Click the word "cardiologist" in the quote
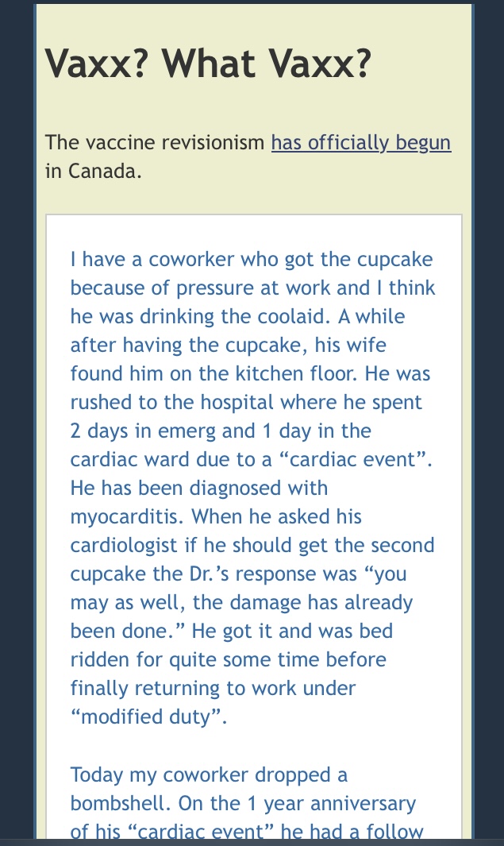 [x=124, y=546]
